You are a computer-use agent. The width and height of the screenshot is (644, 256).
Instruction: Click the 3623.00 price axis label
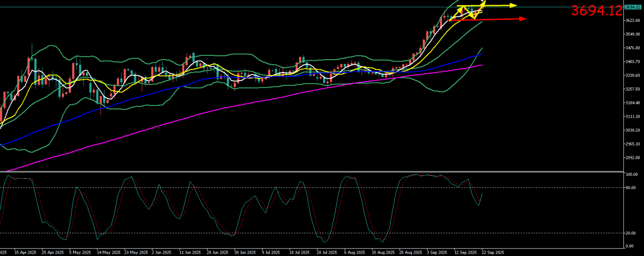coord(632,20)
